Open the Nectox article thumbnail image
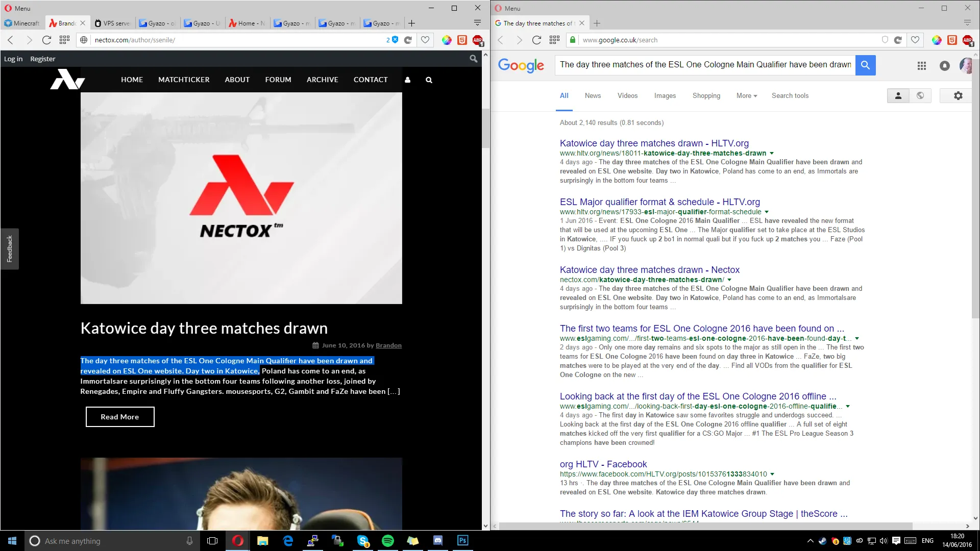The image size is (980, 551). click(241, 198)
